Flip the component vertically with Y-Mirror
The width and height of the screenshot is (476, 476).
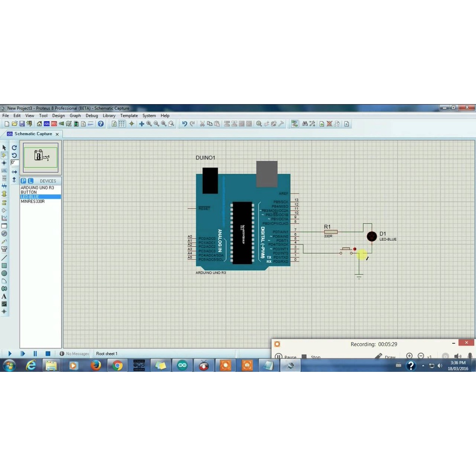(x=14, y=180)
